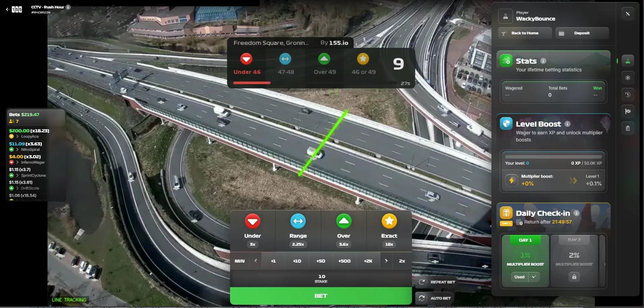Select the Range bet option
The width and height of the screenshot is (644, 308).
pyautogui.click(x=298, y=231)
